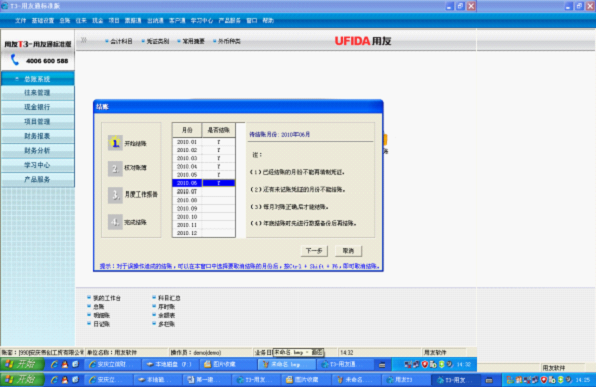Open the 科目汇总 link
This screenshot has height=387, width=596.
click(x=169, y=298)
